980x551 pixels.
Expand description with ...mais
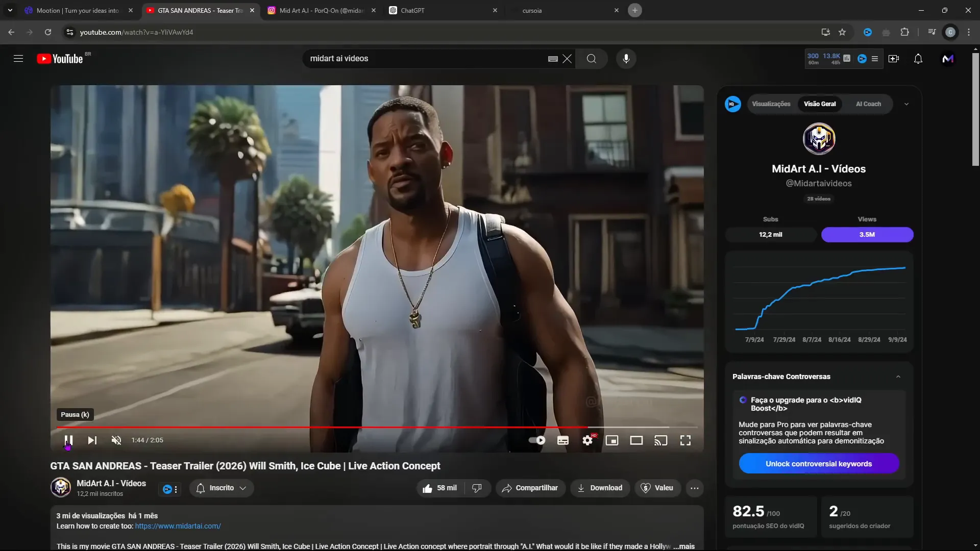click(x=684, y=546)
